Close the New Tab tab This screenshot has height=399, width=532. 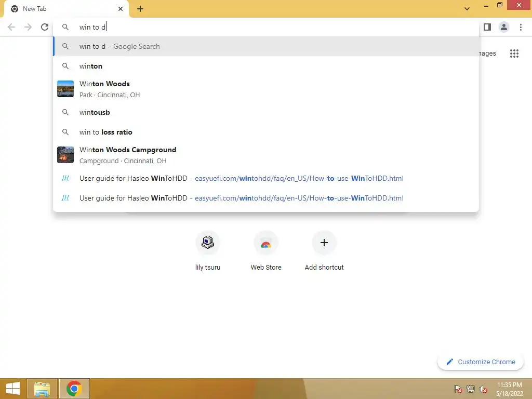tap(121, 9)
